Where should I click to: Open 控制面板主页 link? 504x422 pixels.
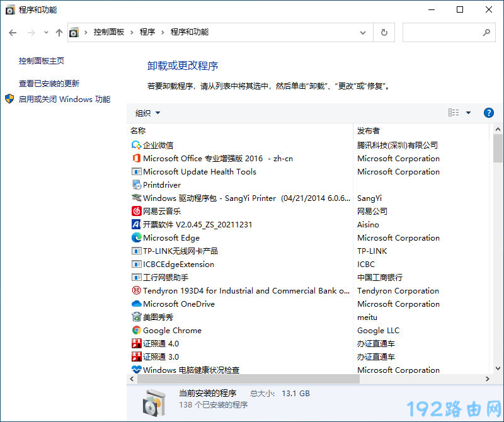click(42, 61)
